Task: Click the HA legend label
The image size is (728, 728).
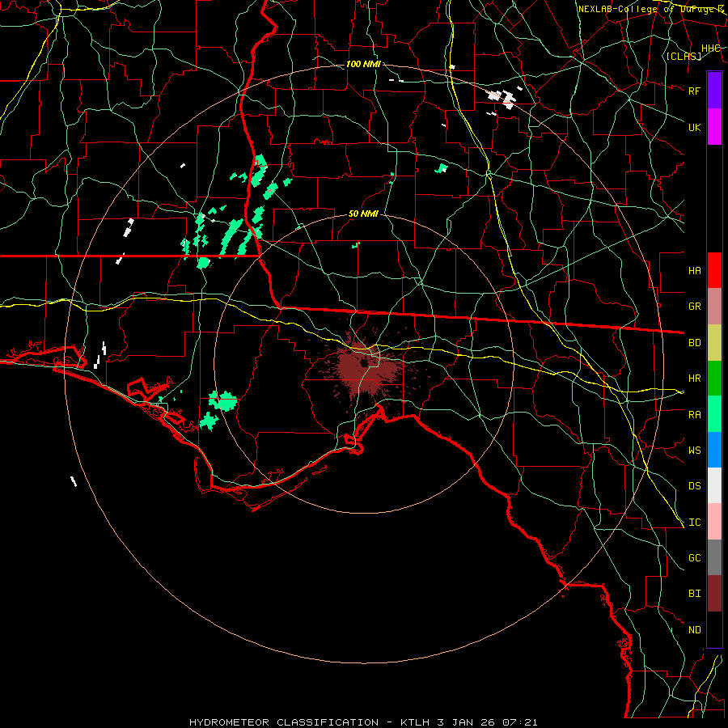Action: coord(695,271)
